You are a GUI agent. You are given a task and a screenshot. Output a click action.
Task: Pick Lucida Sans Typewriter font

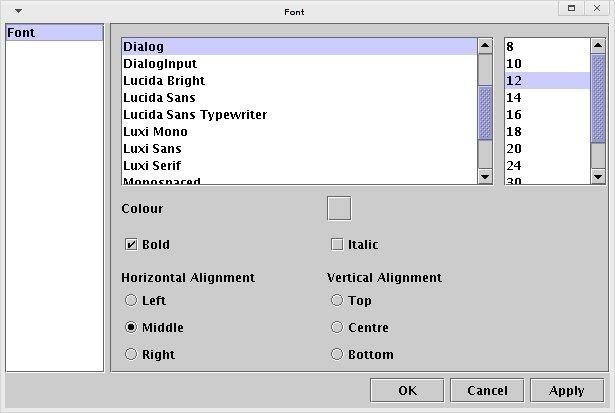point(195,114)
